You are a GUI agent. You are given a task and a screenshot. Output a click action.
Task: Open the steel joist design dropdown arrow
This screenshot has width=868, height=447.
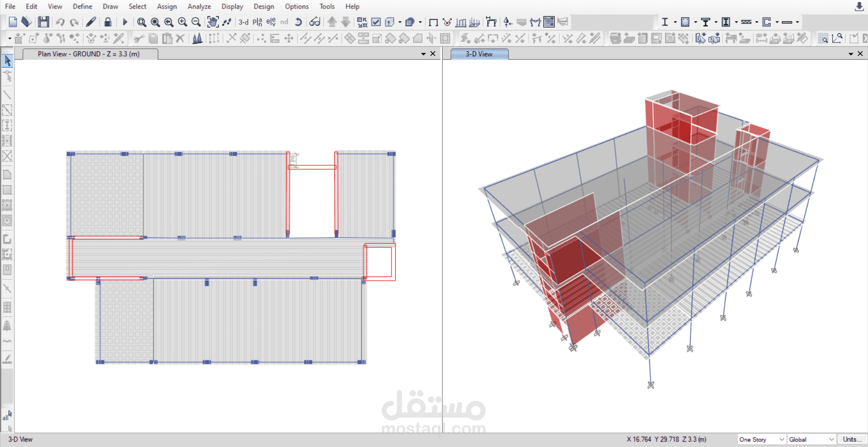[756, 22]
